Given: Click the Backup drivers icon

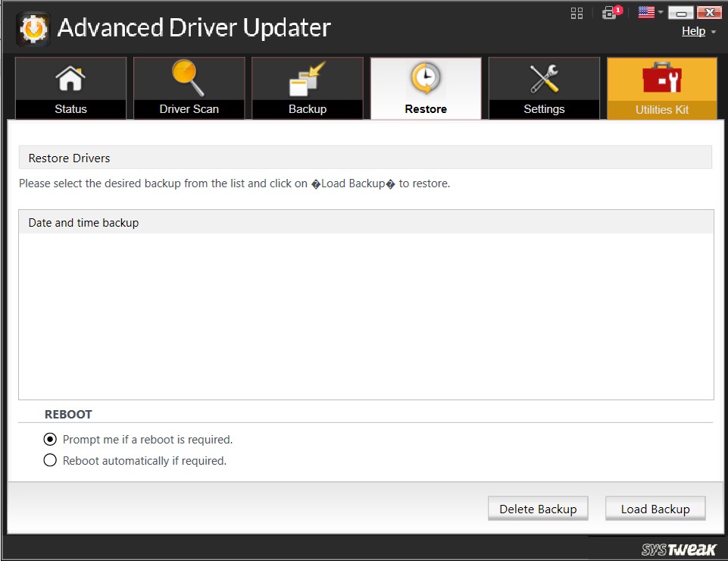Looking at the screenshot, I should (x=307, y=78).
